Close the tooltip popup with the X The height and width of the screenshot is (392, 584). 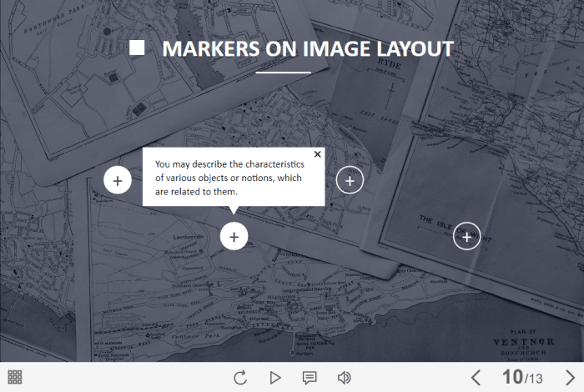[317, 154]
